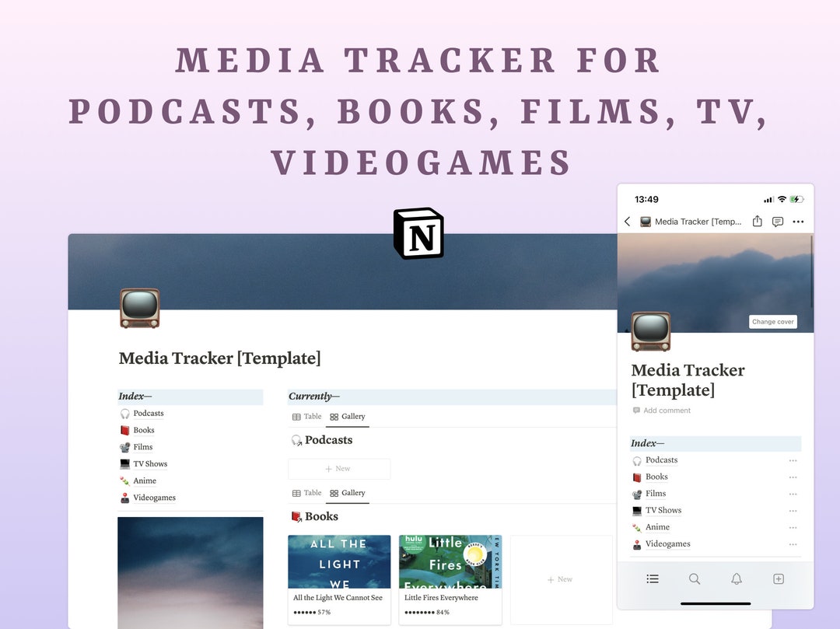Click the dango icon beside Anime in desktop index

pyautogui.click(x=124, y=480)
